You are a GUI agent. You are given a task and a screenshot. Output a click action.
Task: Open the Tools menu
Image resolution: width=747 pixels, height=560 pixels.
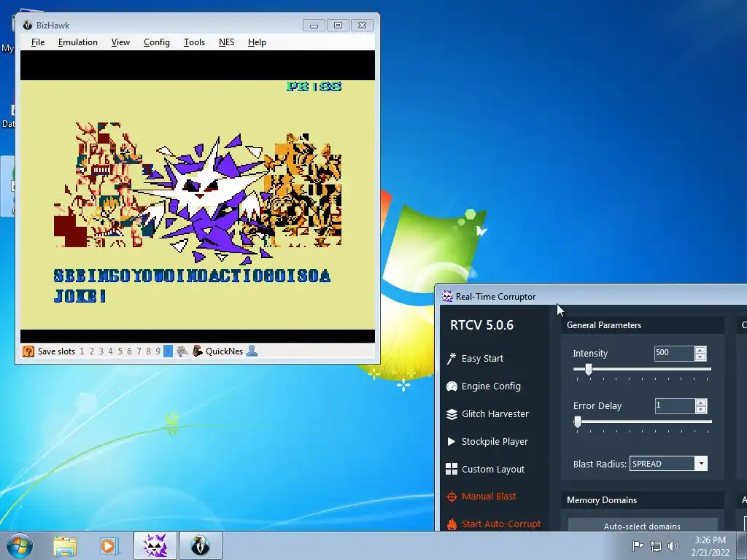click(x=194, y=42)
